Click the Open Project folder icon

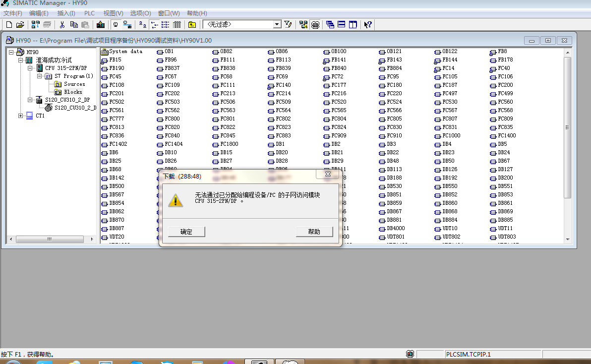[x=20, y=24]
